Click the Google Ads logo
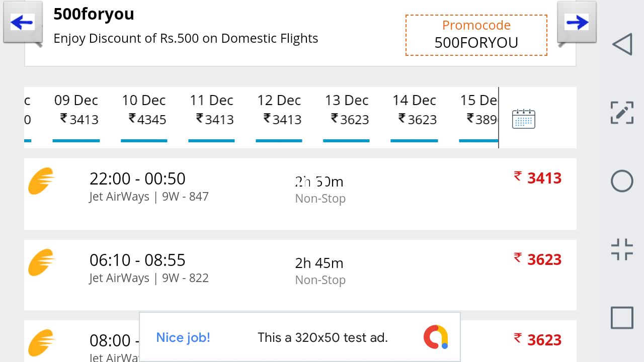Viewport: 644px width, 362px height. 436,337
